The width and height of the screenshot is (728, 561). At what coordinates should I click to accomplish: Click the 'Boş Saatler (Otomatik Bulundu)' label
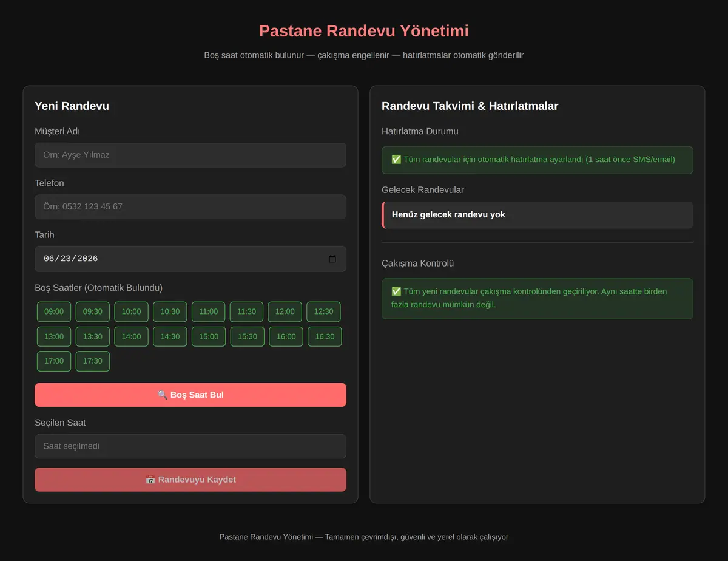point(99,288)
